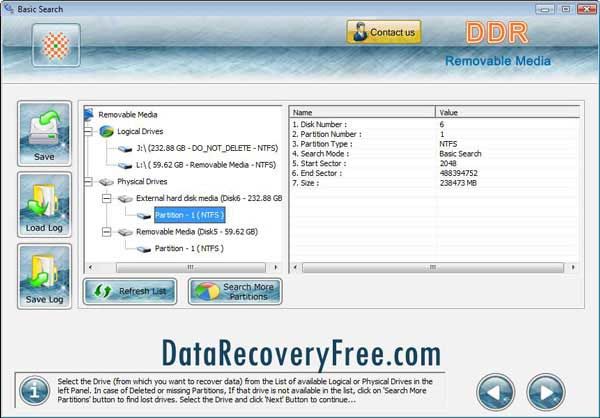Select the Removable Media root item
This screenshot has height=418, width=600.
(x=128, y=114)
